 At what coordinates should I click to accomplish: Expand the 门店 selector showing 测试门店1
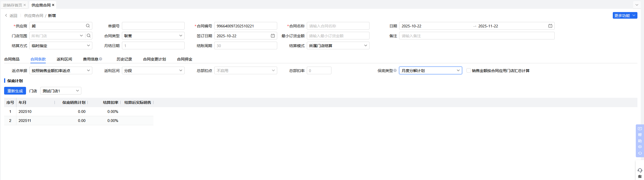61,91
